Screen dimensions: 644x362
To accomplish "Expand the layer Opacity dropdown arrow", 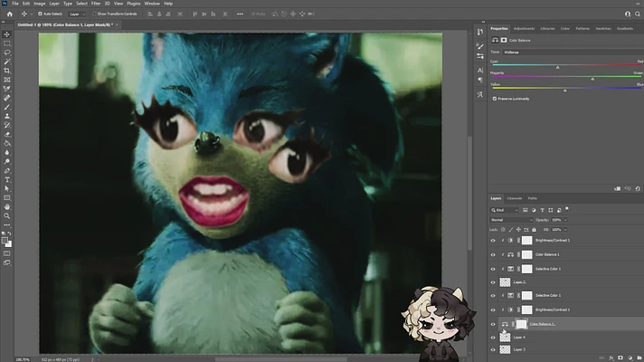I will [565, 220].
